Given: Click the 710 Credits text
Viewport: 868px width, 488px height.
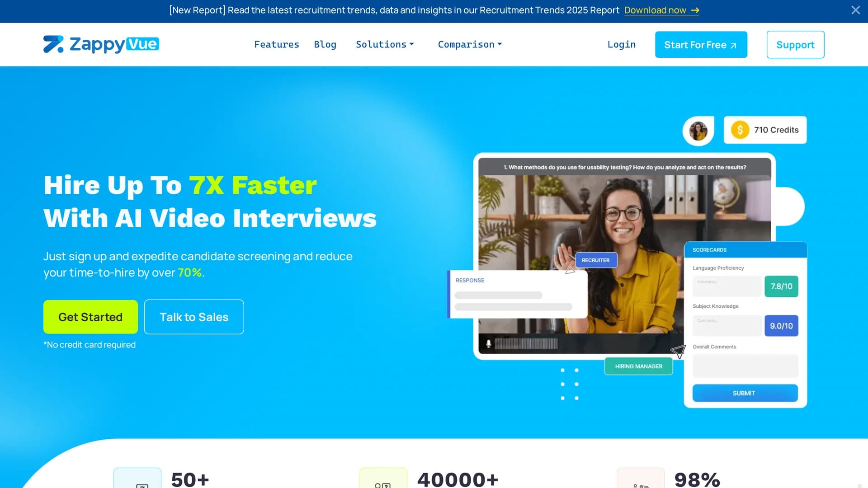Looking at the screenshot, I should click(776, 130).
